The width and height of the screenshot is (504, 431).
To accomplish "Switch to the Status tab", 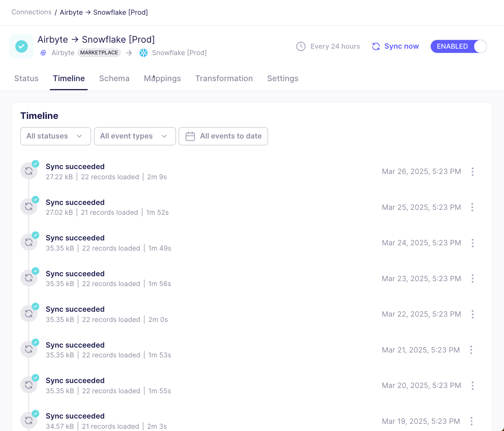I will [26, 79].
